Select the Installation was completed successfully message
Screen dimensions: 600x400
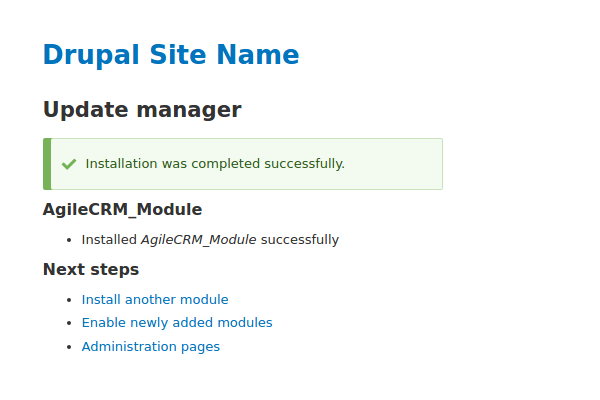pyautogui.click(x=215, y=164)
